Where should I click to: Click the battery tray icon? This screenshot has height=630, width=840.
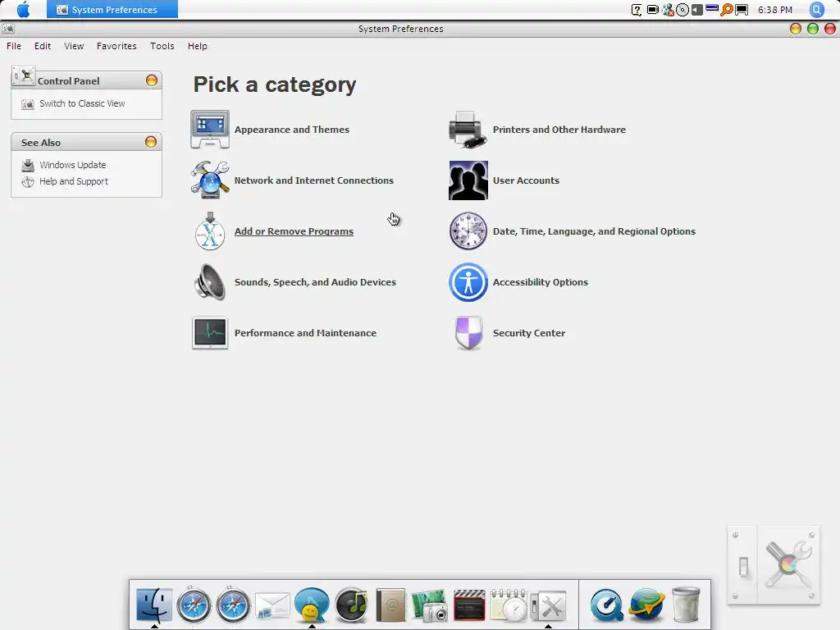pyautogui.click(x=652, y=10)
